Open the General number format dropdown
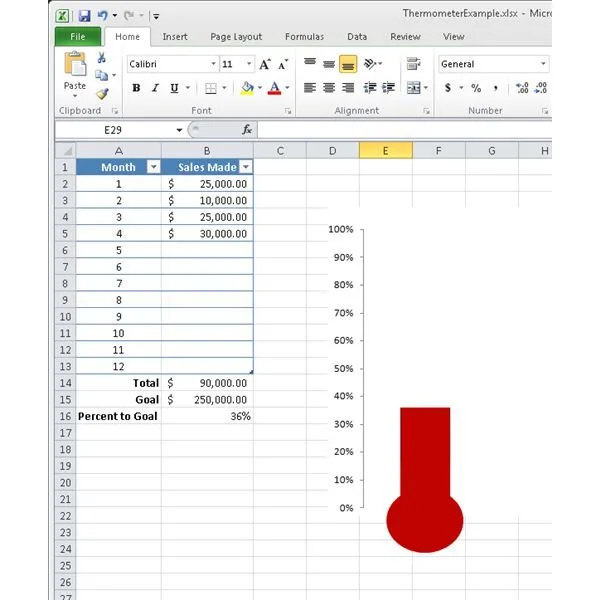The image size is (600, 600). (543, 64)
